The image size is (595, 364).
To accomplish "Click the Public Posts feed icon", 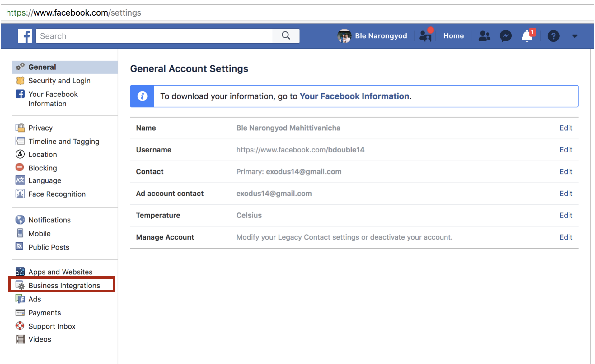I will [x=20, y=246].
